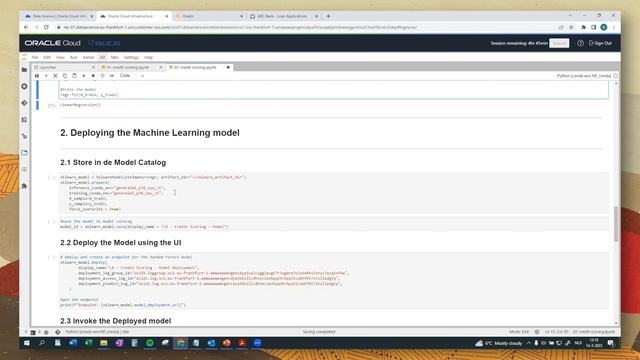
Task: Open the Help menu
Action: pos(148,58)
